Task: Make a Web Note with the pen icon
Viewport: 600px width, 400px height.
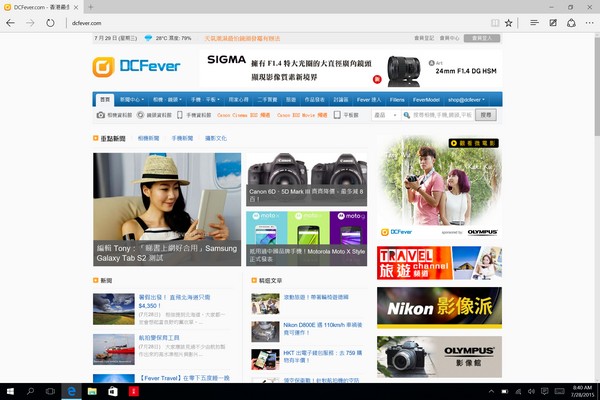Action: click(553, 23)
